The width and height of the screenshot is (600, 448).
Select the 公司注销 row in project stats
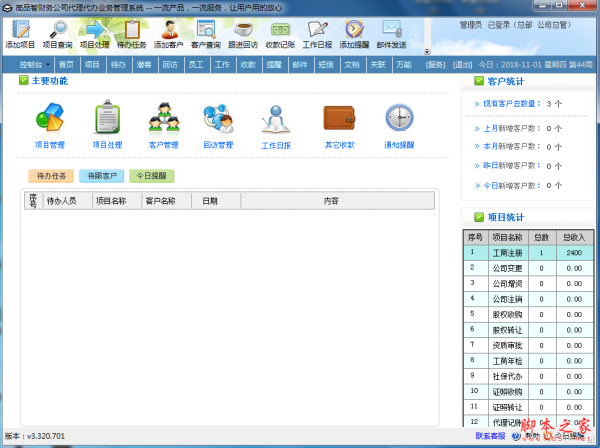(528, 299)
